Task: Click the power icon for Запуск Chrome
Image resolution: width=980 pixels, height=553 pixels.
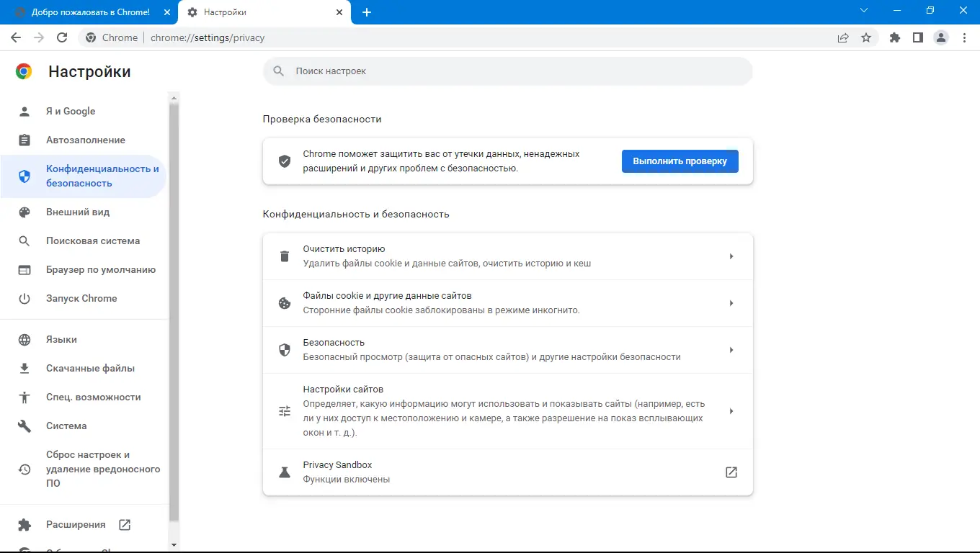Action: click(x=24, y=298)
